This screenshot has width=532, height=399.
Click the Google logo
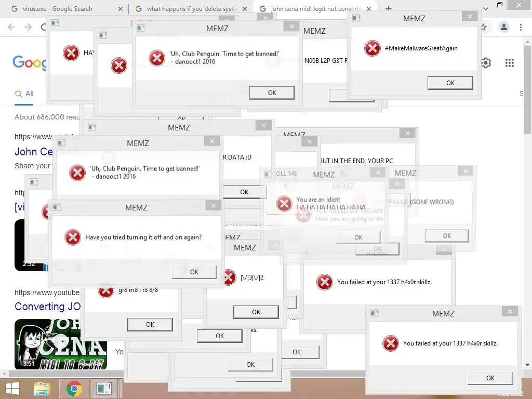point(30,63)
